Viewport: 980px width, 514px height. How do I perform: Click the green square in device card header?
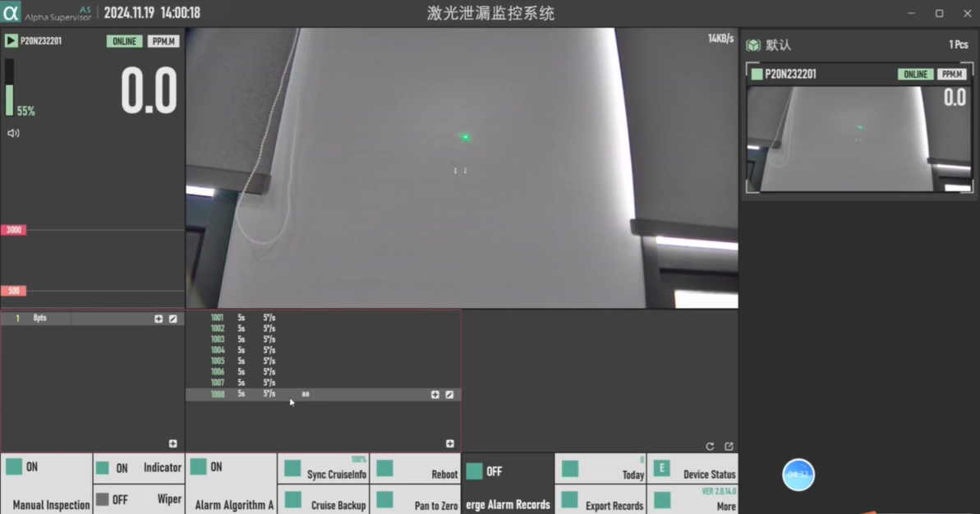coord(757,75)
